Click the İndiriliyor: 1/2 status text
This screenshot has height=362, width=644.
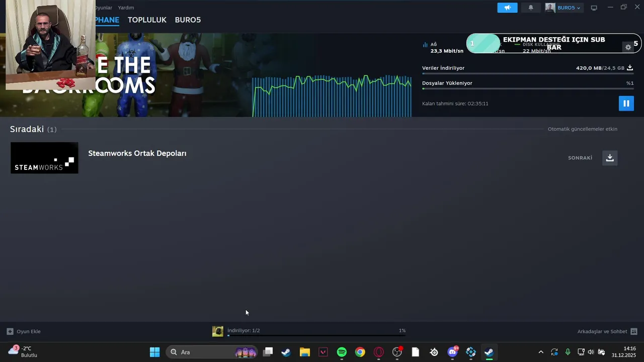(x=244, y=330)
